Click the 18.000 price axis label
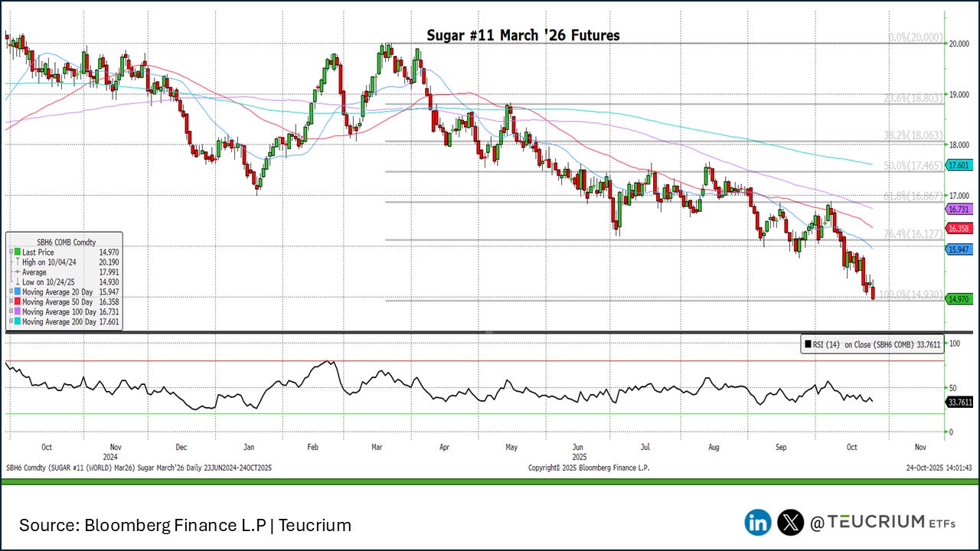The width and height of the screenshot is (980, 551). (x=960, y=145)
